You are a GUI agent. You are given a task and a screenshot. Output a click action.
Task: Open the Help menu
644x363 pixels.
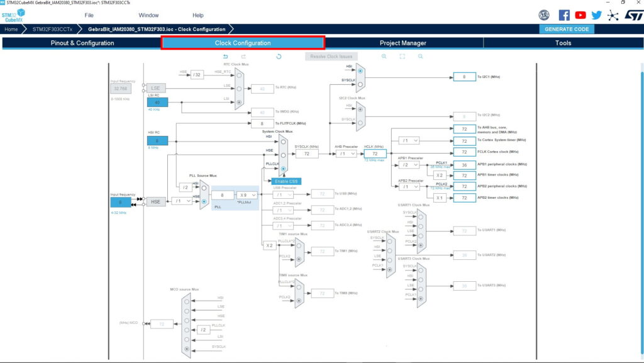(198, 15)
